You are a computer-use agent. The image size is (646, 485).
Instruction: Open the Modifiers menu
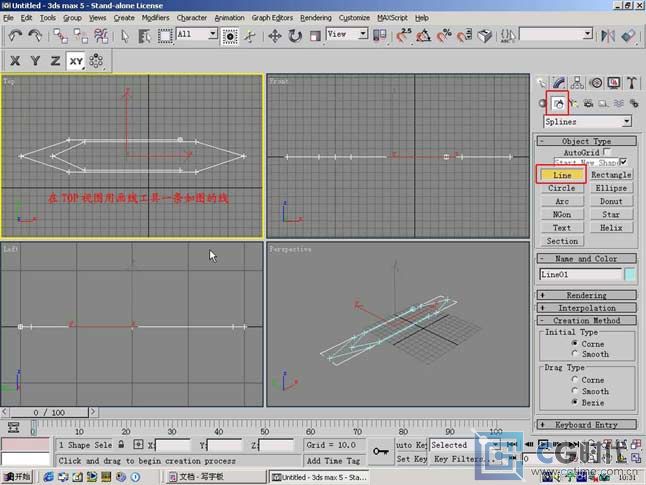[x=155, y=18]
